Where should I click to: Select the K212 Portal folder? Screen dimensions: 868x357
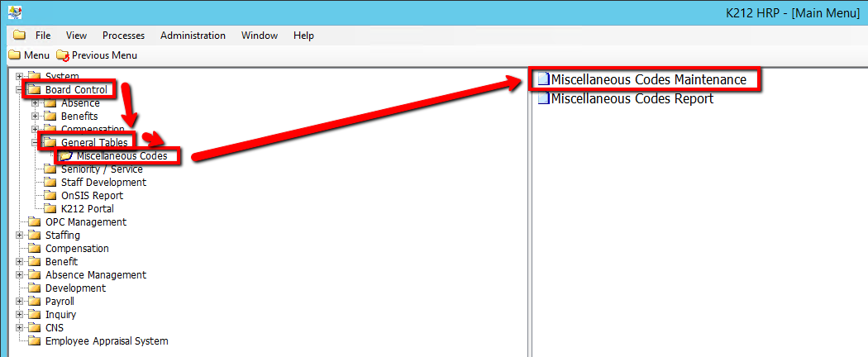(x=87, y=209)
